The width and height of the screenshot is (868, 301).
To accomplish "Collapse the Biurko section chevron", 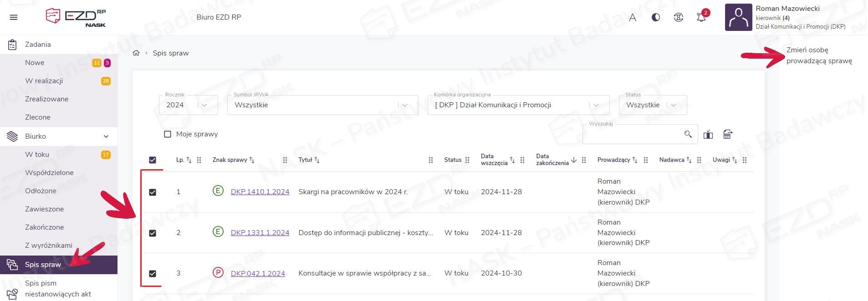I will pos(106,136).
